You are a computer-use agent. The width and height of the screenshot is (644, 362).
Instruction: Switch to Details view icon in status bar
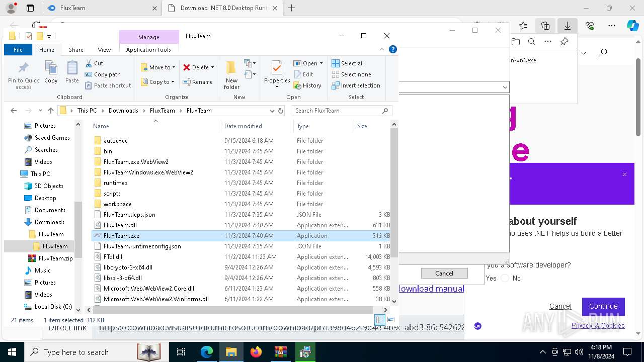pyautogui.click(x=380, y=320)
